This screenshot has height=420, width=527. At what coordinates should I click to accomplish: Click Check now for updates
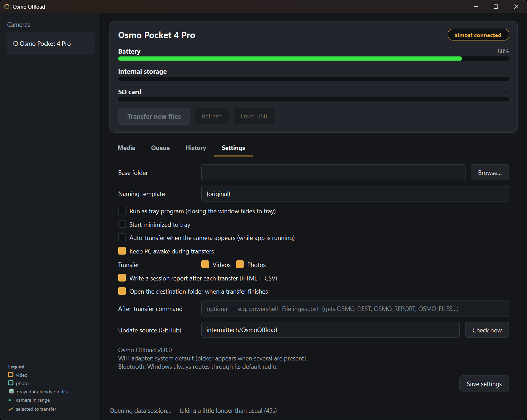coord(487,330)
